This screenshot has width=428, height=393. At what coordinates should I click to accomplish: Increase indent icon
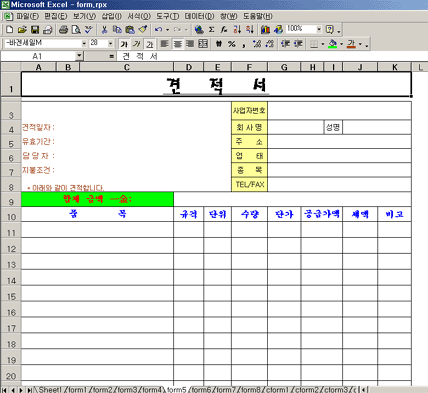coord(298,44)
